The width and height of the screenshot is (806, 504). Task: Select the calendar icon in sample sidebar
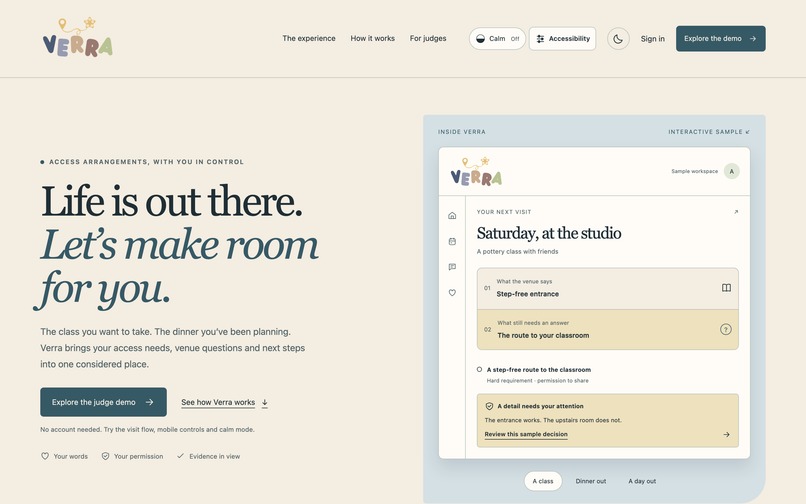452,241
